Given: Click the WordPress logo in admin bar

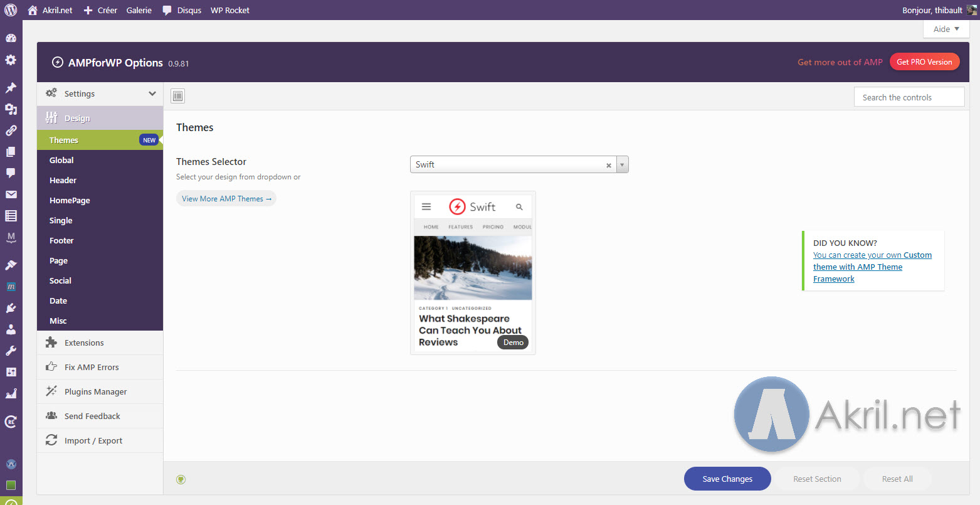Looking at the screenshot, I should (x=11, y=10).
